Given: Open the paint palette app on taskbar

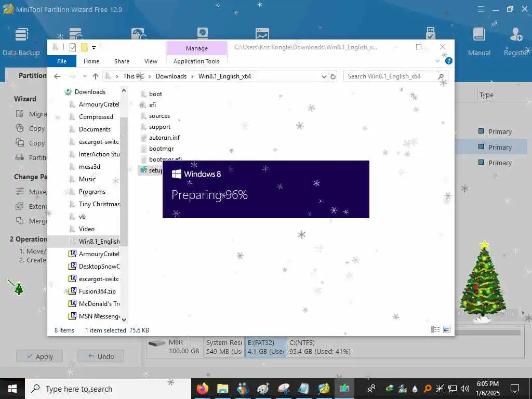Looking at the screenshot, I should coord(263,389).
